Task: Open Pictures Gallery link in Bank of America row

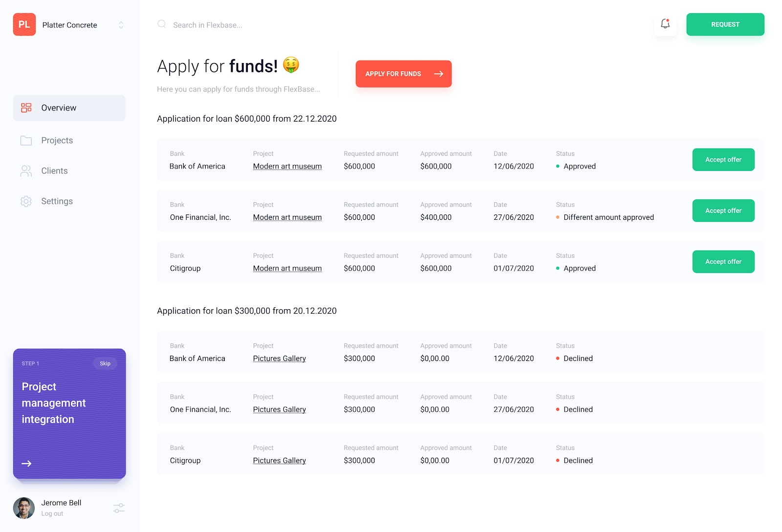Action: coord(280,359)
